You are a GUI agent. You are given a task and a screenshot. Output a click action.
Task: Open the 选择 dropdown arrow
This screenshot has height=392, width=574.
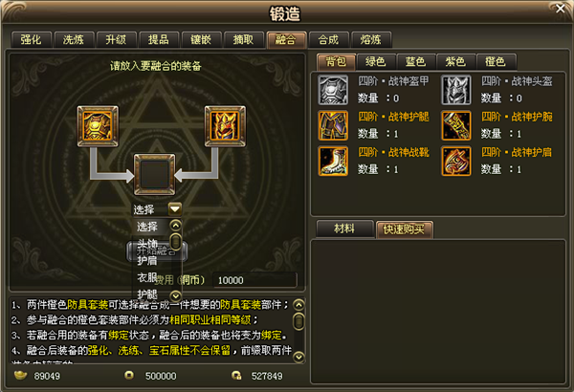point(175,209)
